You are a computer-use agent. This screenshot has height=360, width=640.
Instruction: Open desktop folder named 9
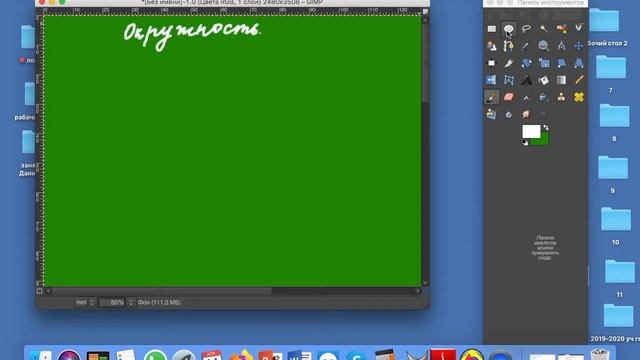613,168
